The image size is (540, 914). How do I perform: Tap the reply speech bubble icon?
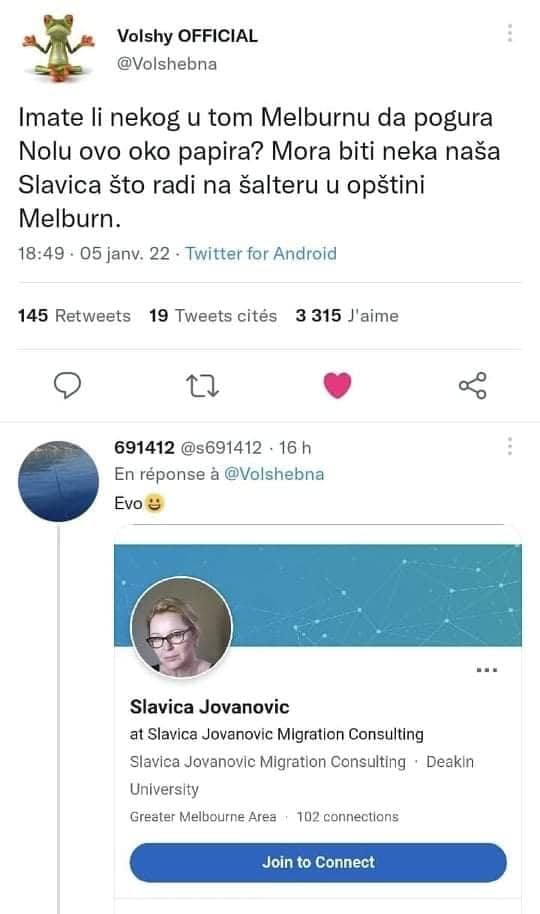point(67,385)
